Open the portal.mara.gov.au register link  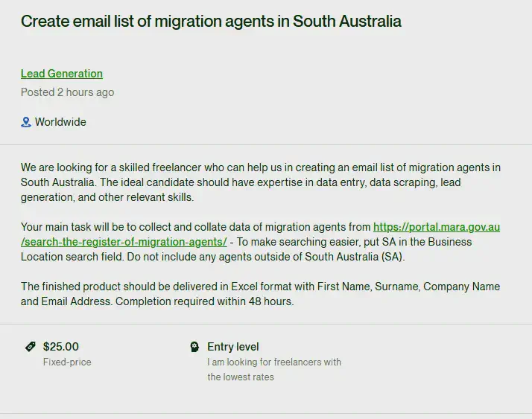436,227
